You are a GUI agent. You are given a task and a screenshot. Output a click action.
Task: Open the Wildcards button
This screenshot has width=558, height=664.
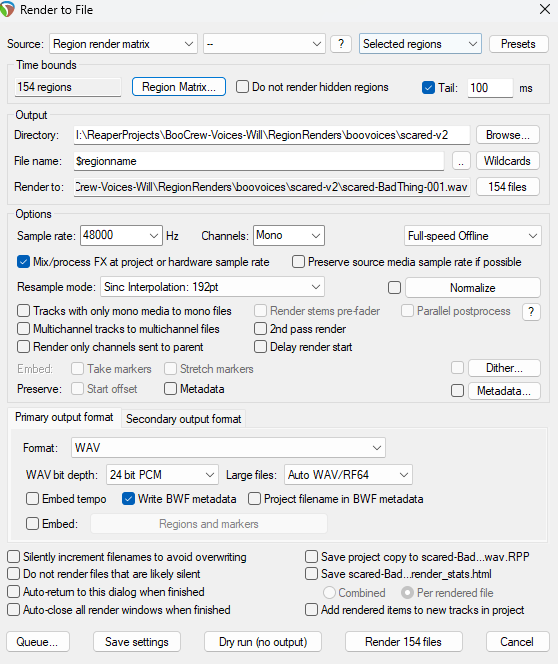point(508,161)
